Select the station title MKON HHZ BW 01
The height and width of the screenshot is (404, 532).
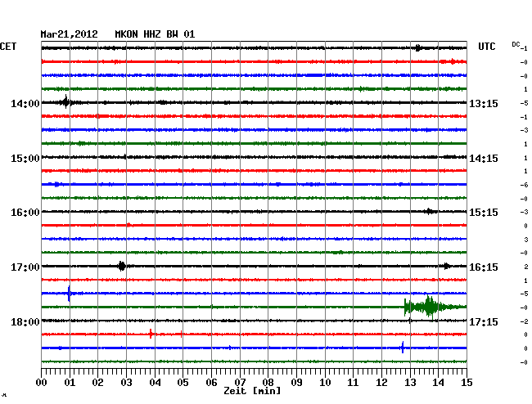[x=155, y=34]
